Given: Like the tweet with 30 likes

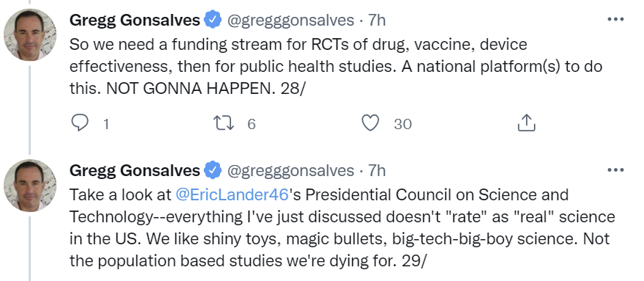Looking at the screenshot, I should pos(370,123).
